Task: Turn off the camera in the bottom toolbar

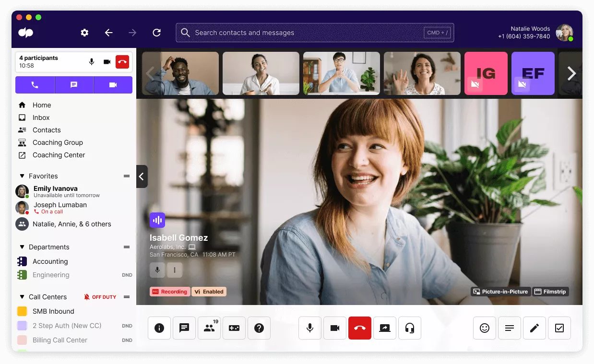Action: [335, 328]
